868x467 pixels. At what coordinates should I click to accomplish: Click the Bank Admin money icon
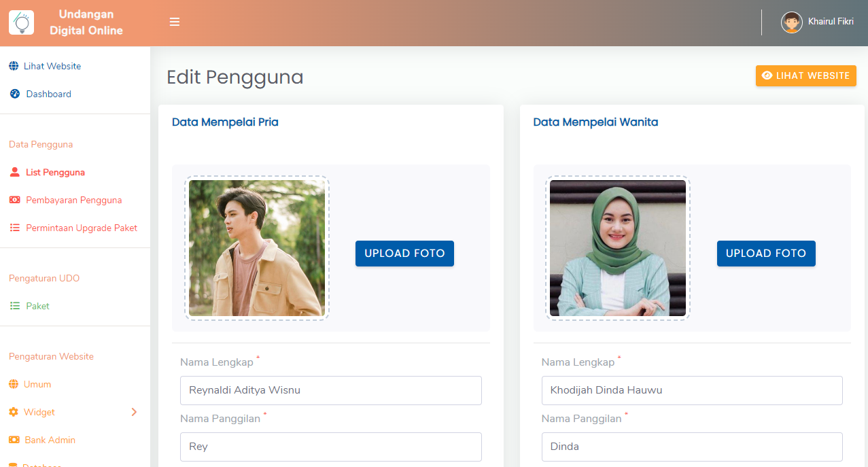pos(14,440)
